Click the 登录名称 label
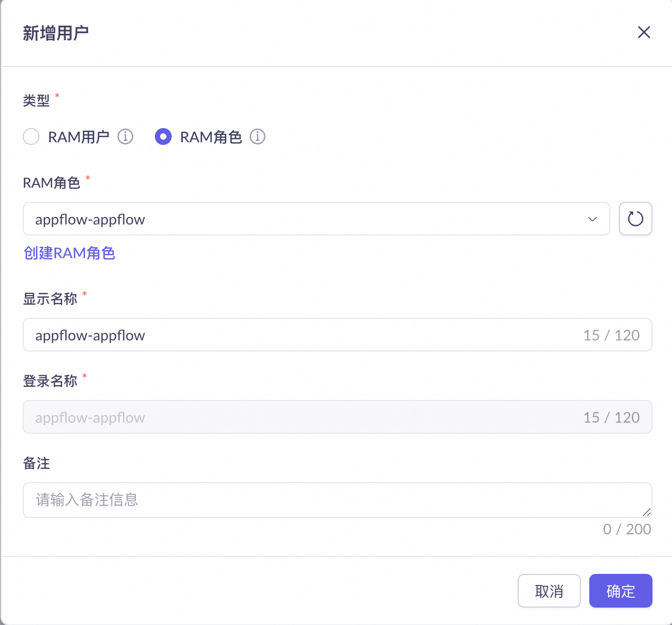The image size is (672, 625). click(x=50, y=381)
